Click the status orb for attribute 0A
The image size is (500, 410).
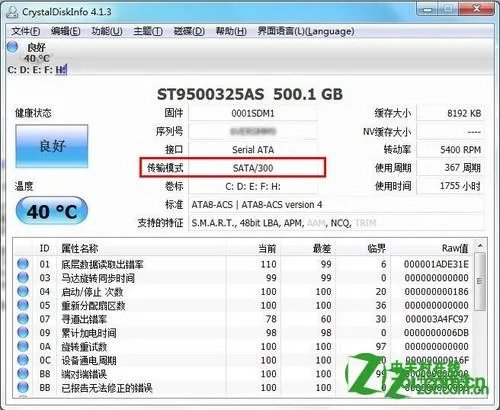tap(23, 346)
